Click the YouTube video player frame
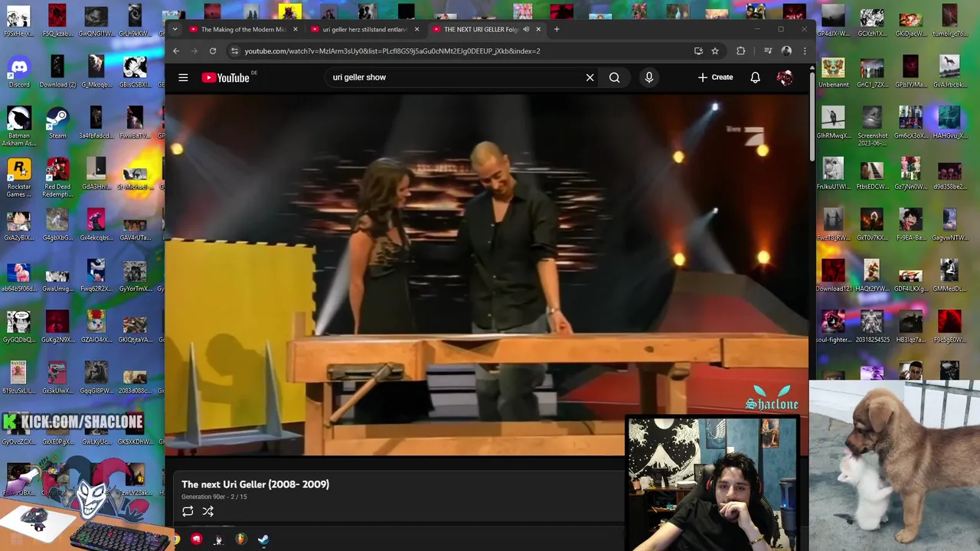Viewport: 980px width, 551px height. coord(487,274)
